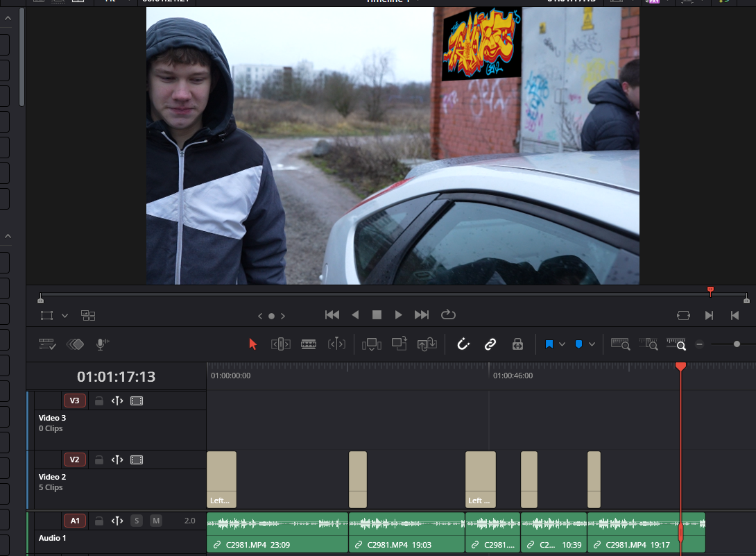Image resolution: width=756 pixels, height=556 pixels.
Task: Open transform overlay mode dropdown
Action: pyautogui.click(x=65, y=316)
